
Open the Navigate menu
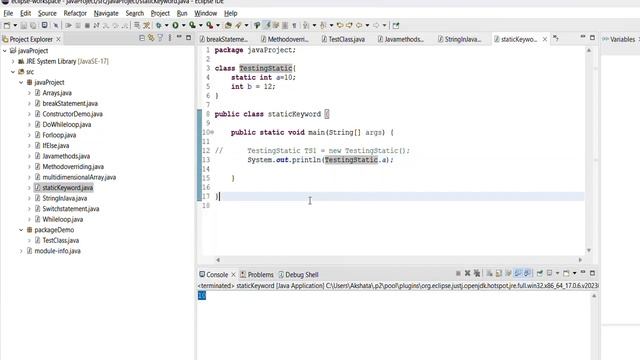106,13
